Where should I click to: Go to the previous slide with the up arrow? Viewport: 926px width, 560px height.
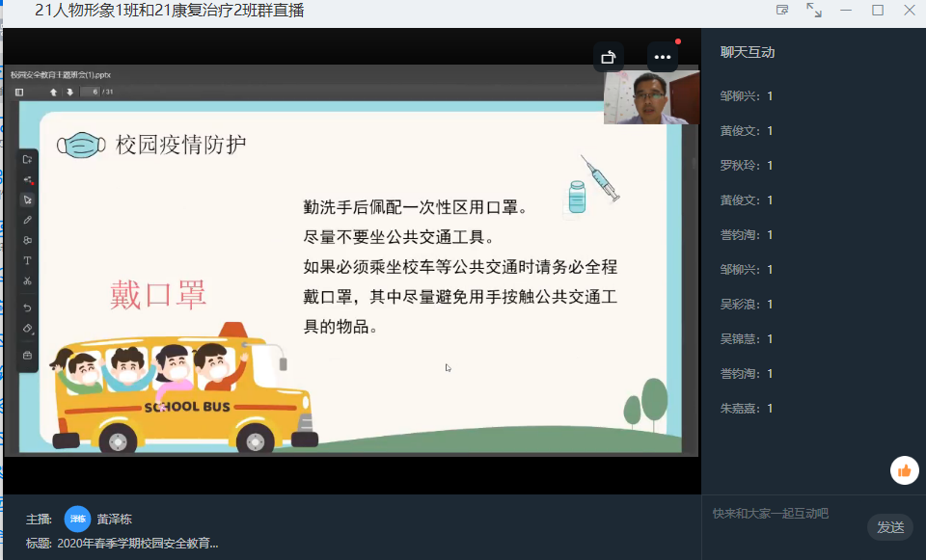click(54, 92)
